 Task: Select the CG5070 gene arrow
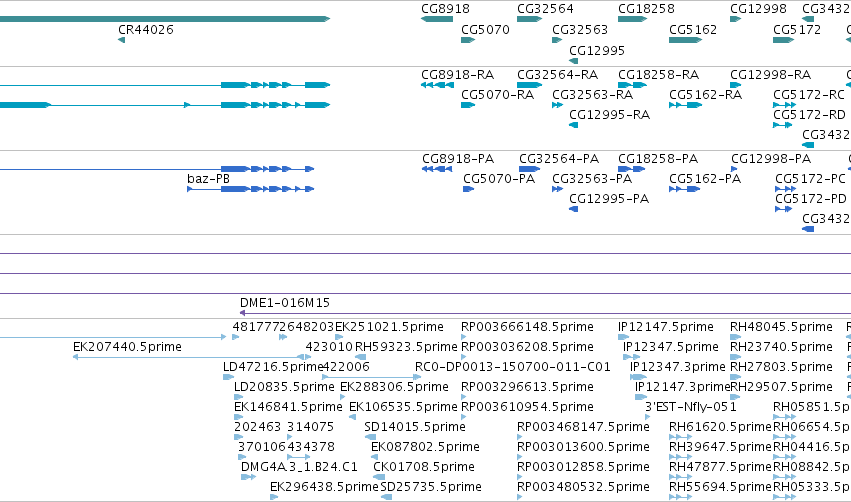[x=468, y=40]
